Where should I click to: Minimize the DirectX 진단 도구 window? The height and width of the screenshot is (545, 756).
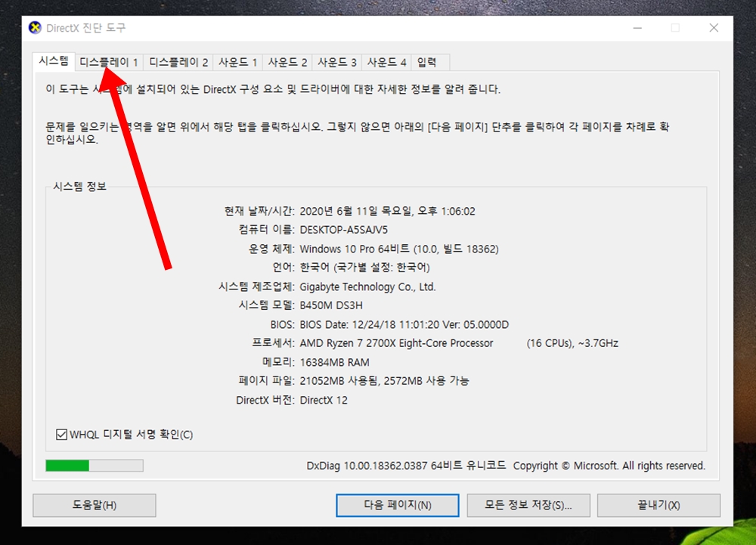point(637,28)
